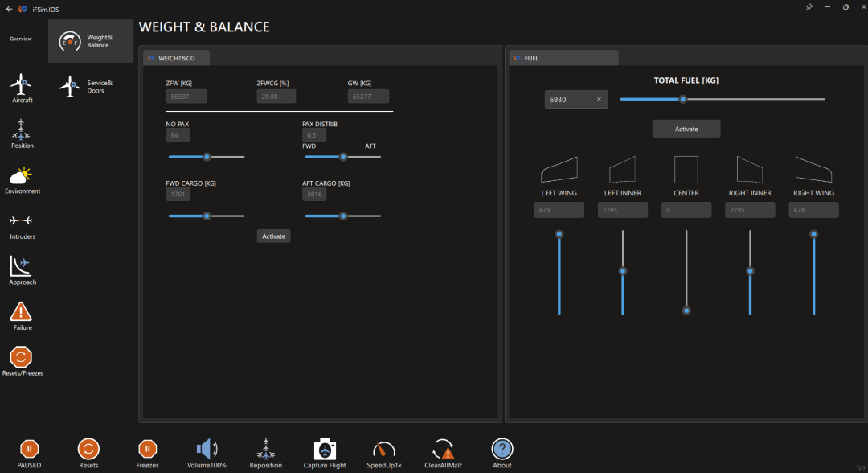Switch to the Weight & Balance page
The width and height of the screenshot is (868, 473).
[x=90, y=41]
